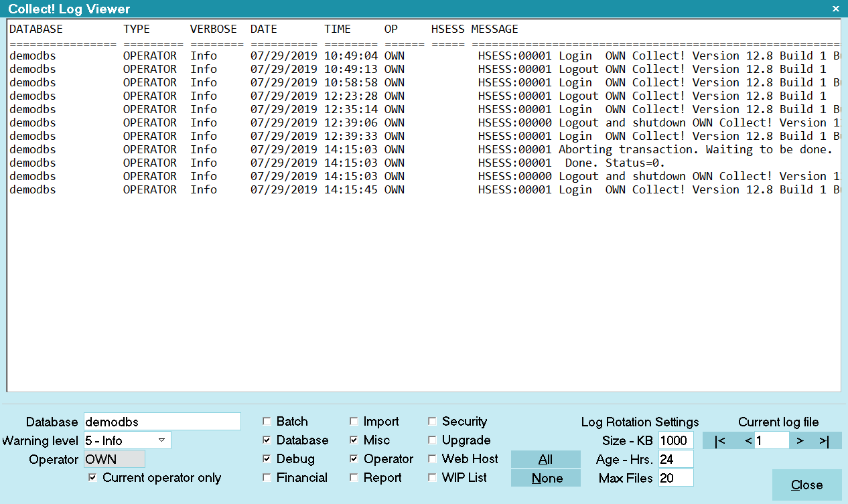This screenshot has height=504, width=848.
Task: Enable the Batch log type checkbox
Action: click(x=267, y=422)
